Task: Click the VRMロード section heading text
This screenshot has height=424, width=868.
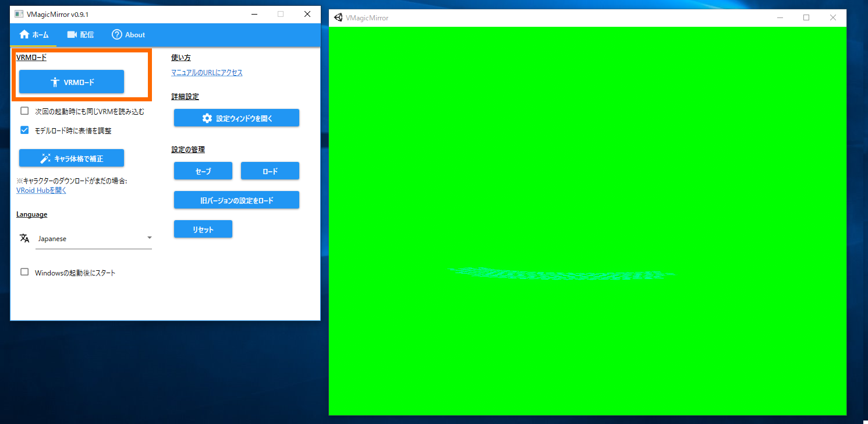Action: [31, 58]
